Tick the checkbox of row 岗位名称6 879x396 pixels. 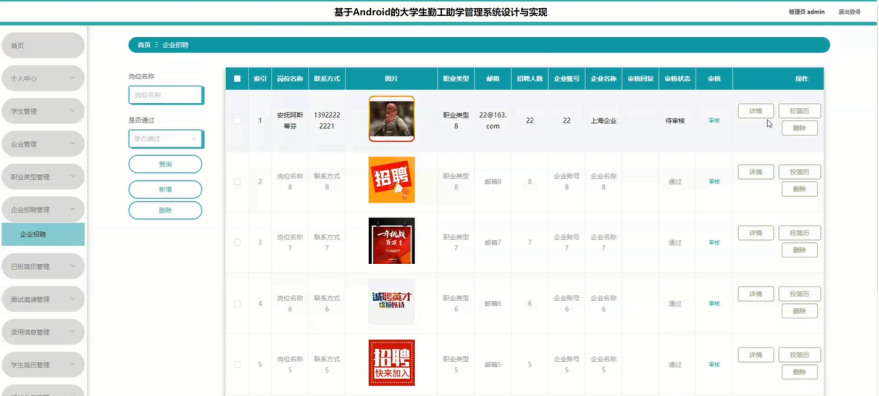237,303
